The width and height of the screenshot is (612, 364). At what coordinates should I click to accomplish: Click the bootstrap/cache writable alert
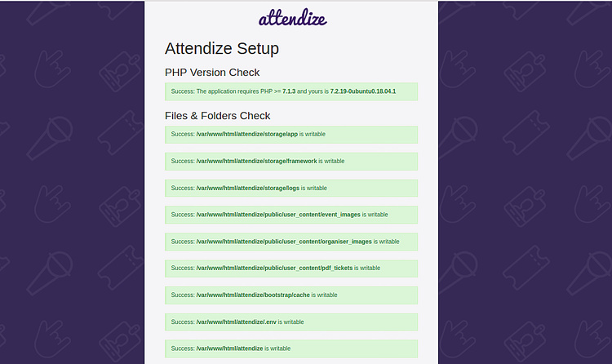(290, 295)
